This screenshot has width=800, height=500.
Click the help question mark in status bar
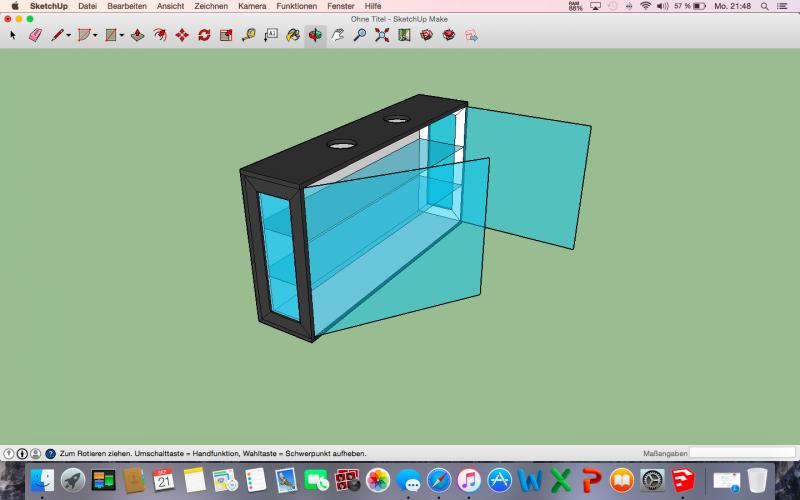(x=50, y=453)
